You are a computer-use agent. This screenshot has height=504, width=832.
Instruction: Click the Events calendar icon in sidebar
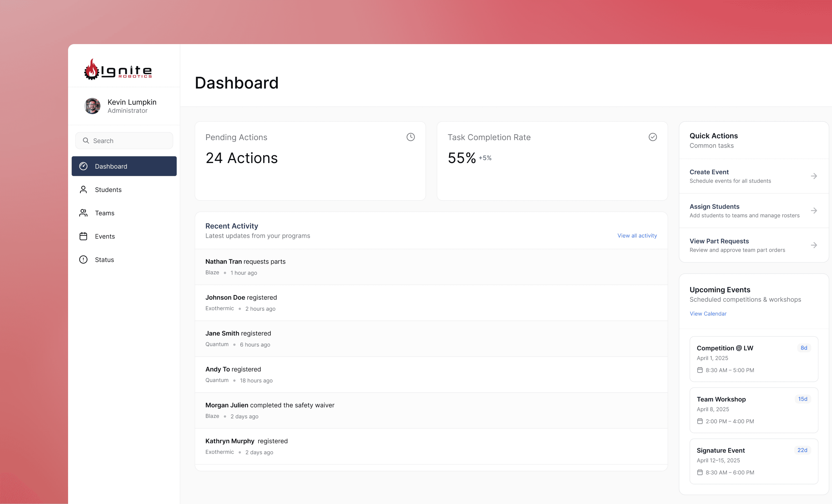coord(83,236)
